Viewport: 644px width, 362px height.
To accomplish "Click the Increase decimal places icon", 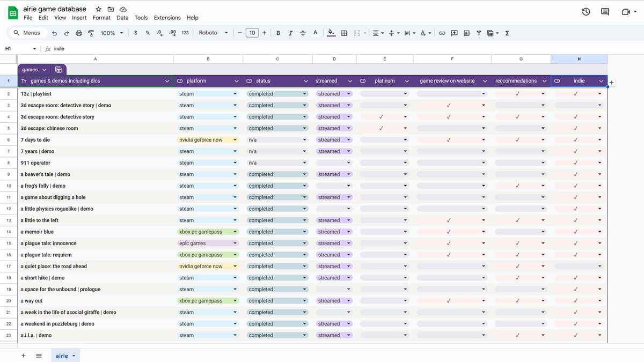I will pos(172,33).
